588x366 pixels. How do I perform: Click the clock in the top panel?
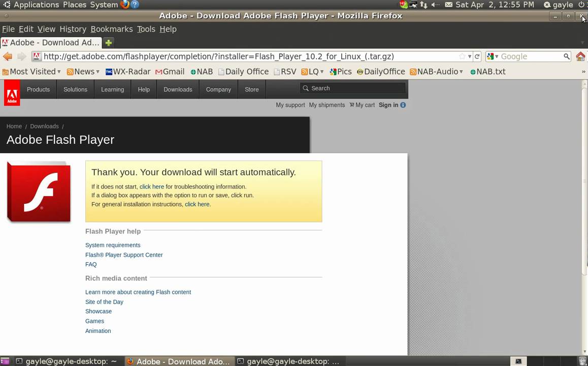495,5
